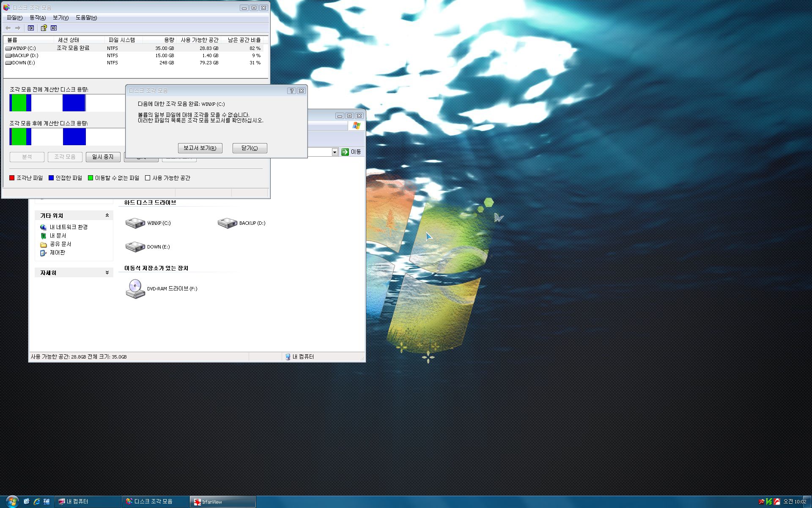Click the 보고서 보기(R) button

(200, 148)
